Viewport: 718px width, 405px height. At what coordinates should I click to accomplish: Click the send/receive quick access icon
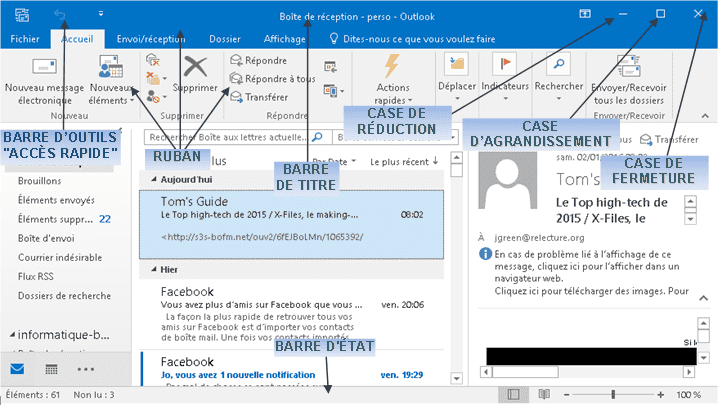(22, 15)
